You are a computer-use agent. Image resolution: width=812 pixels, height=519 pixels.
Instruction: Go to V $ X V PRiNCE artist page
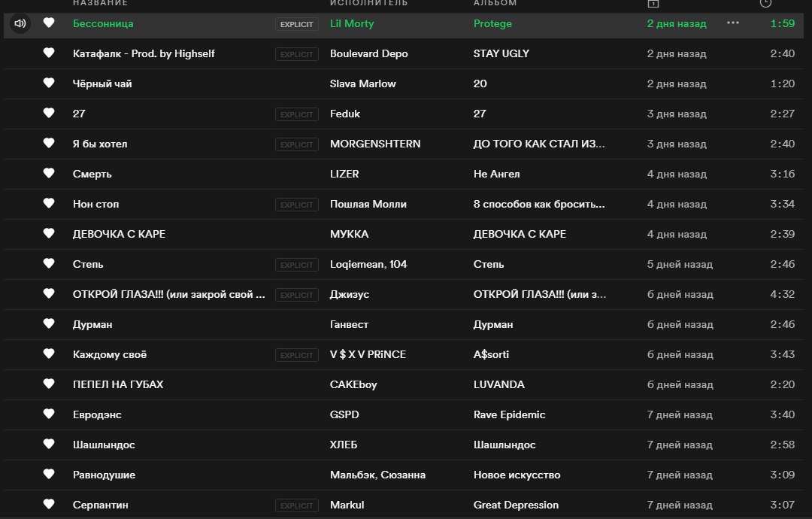[368, 354]
